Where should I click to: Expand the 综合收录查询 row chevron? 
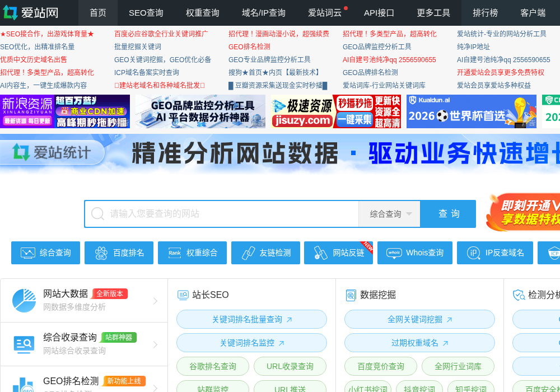pos(155,344)
